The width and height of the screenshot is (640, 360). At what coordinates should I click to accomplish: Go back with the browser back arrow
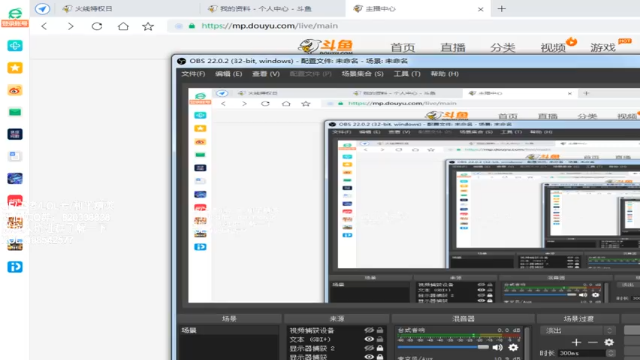(x=44, y=26)
